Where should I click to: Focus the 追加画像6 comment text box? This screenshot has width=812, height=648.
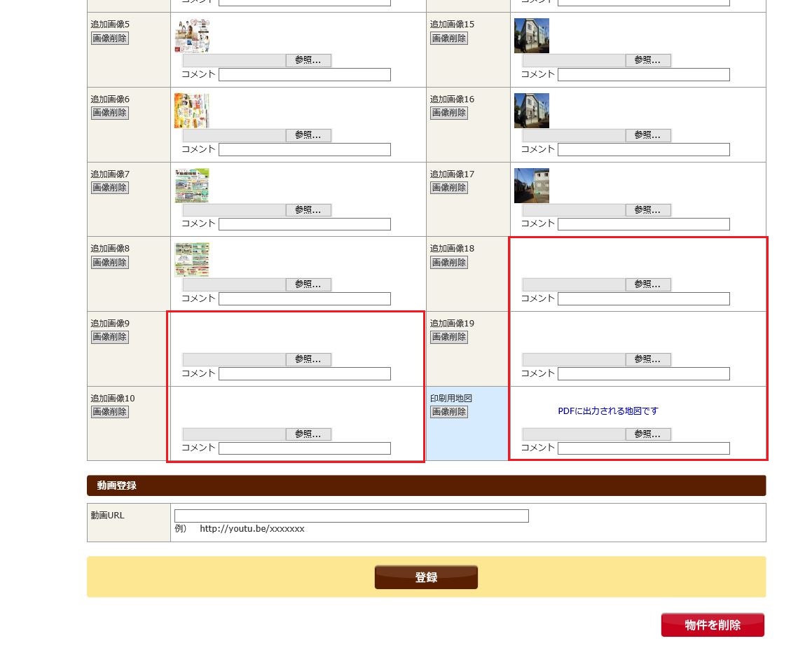point(304,150)
